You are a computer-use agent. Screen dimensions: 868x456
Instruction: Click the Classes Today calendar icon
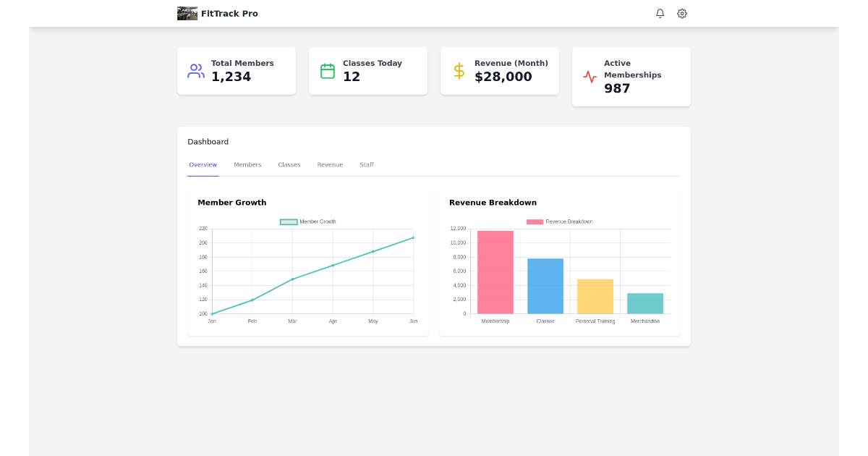(327, 70)
